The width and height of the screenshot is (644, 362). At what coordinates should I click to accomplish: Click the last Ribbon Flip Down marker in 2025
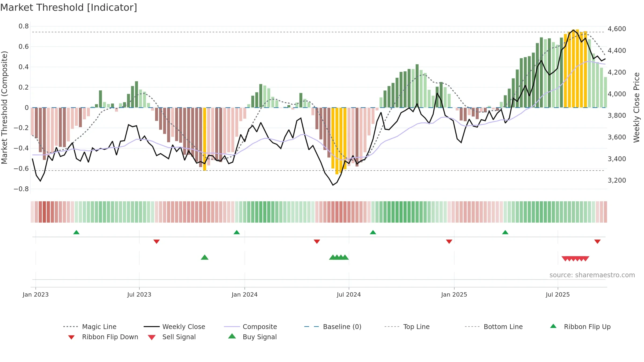click(597, 242)
